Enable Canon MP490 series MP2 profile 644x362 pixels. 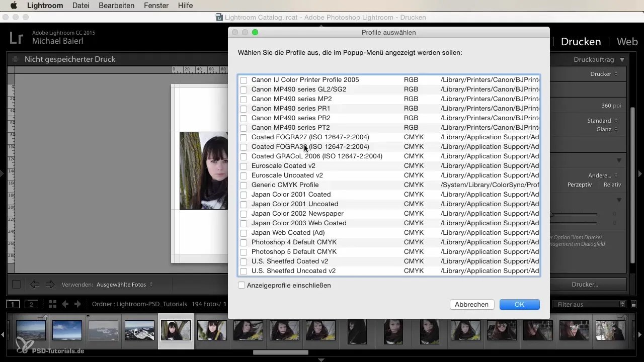coord(244,99)
